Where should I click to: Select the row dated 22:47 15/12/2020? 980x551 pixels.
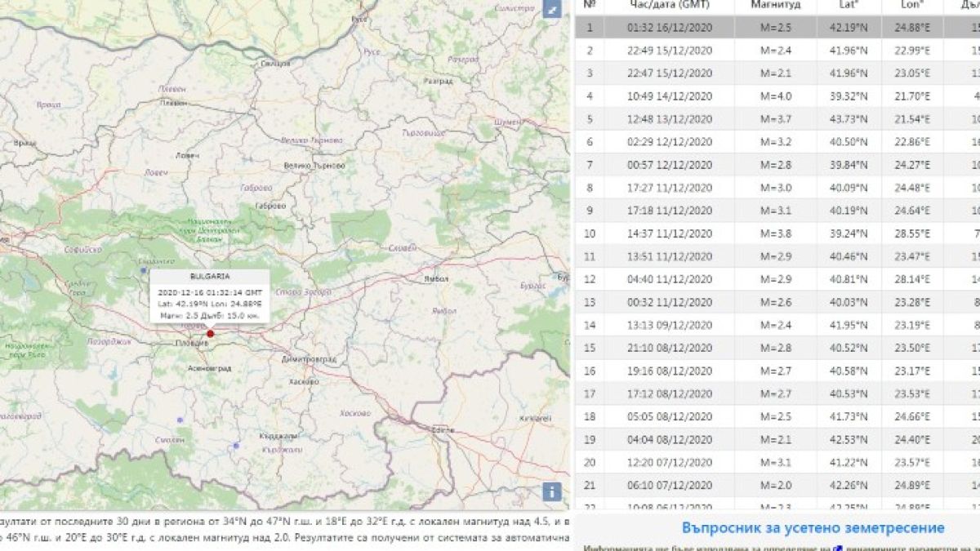pyautogui.click(x=777, y=73)
